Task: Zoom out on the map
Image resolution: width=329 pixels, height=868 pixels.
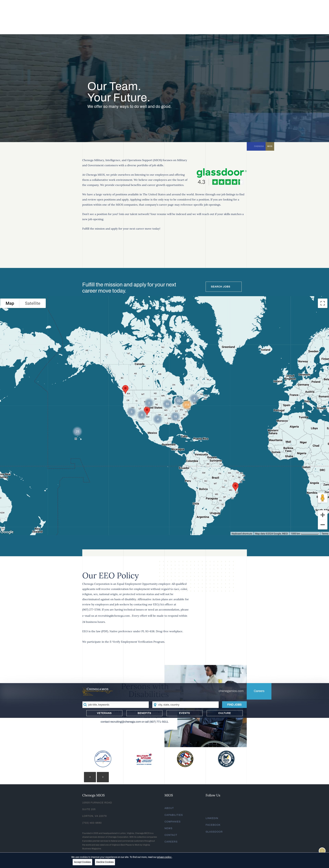Action: pos(322,525)
